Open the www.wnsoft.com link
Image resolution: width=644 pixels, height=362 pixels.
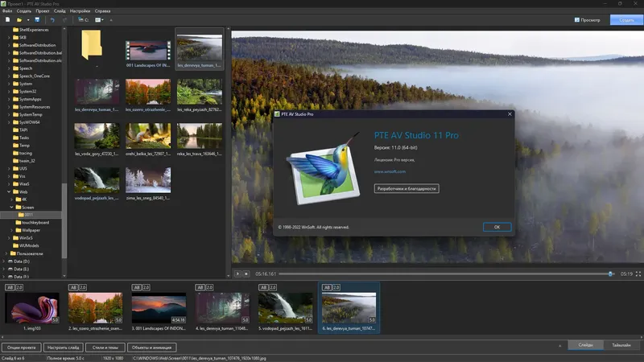tap(390, 171)
